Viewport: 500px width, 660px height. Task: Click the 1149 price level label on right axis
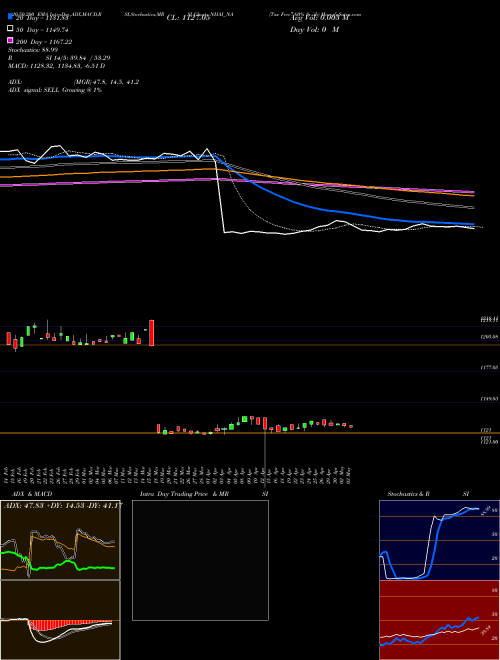click(x=489, y=398)
